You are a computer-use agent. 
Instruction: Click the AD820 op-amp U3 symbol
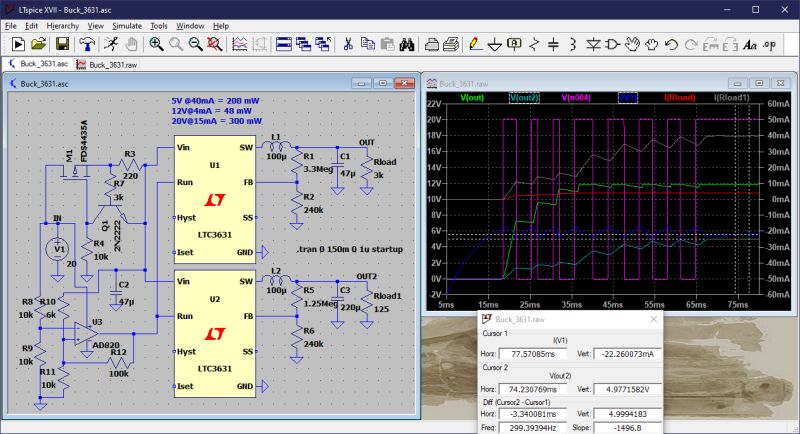(86, 334)
